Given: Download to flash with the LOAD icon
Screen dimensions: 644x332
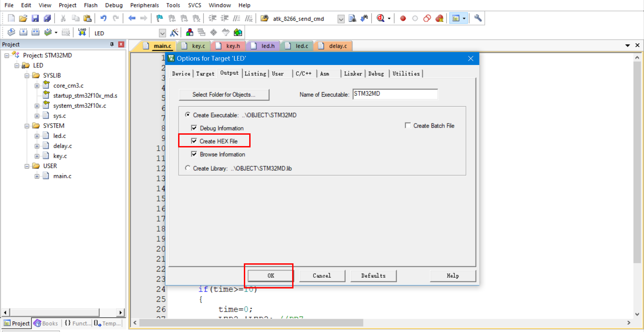Looking at the screenshot, I should pyautogui.click(x=82, y=32).
